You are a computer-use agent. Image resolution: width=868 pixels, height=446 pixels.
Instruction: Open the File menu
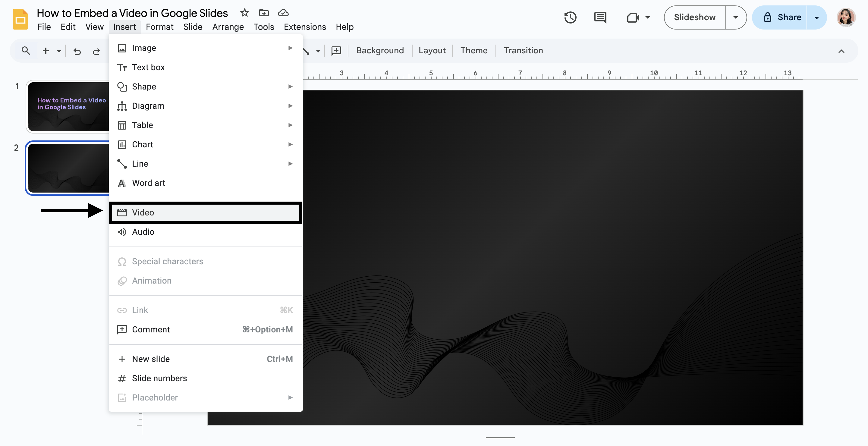coord(44,27)
